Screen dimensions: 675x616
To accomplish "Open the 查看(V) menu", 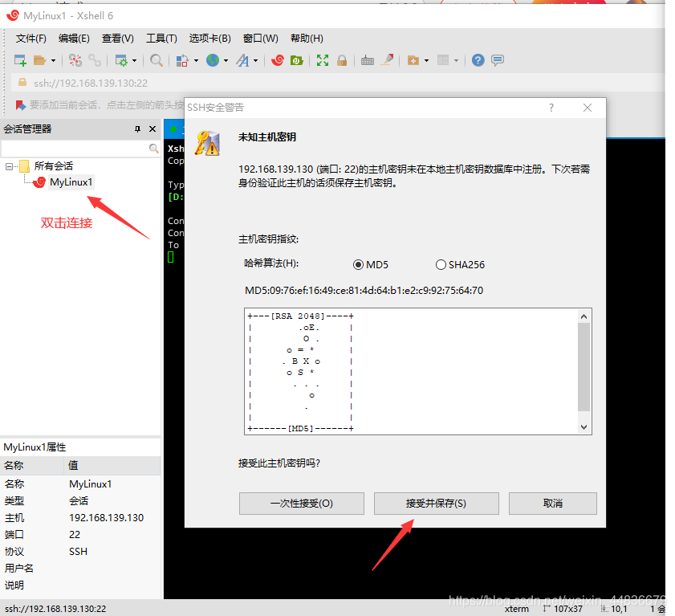I will point(117,39).
